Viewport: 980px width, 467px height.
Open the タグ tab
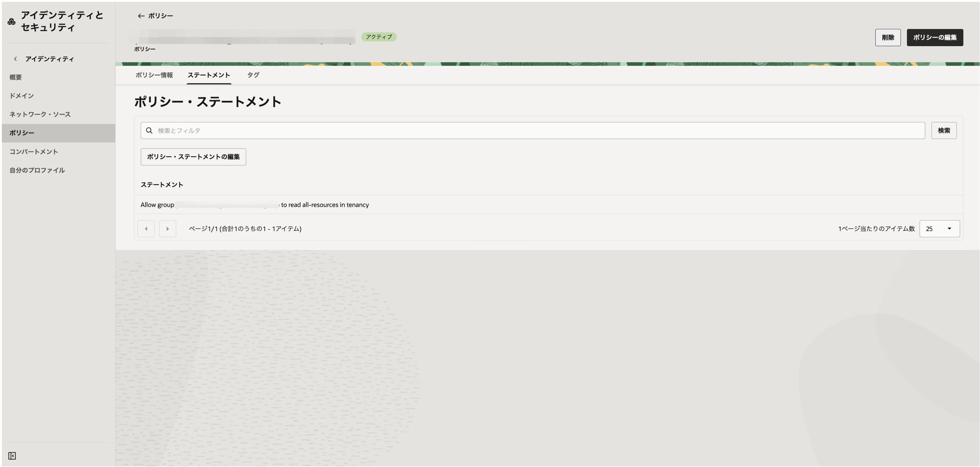tap(253, 75)
